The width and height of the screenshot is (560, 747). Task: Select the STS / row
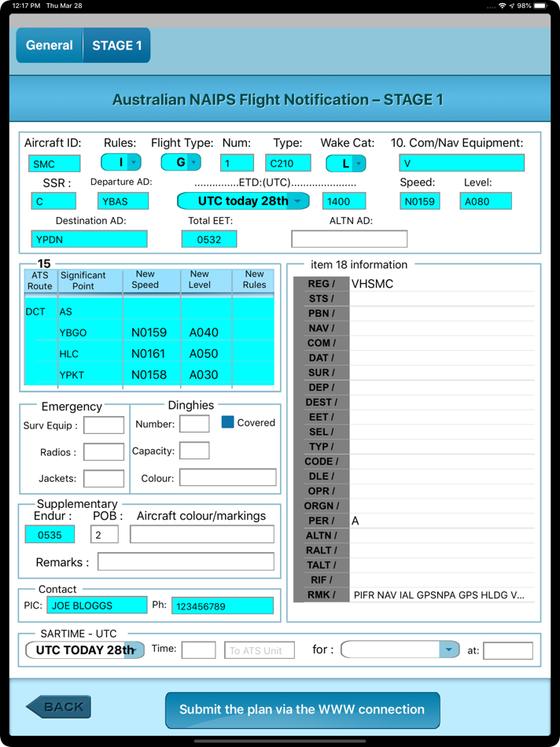pos(414,299)
